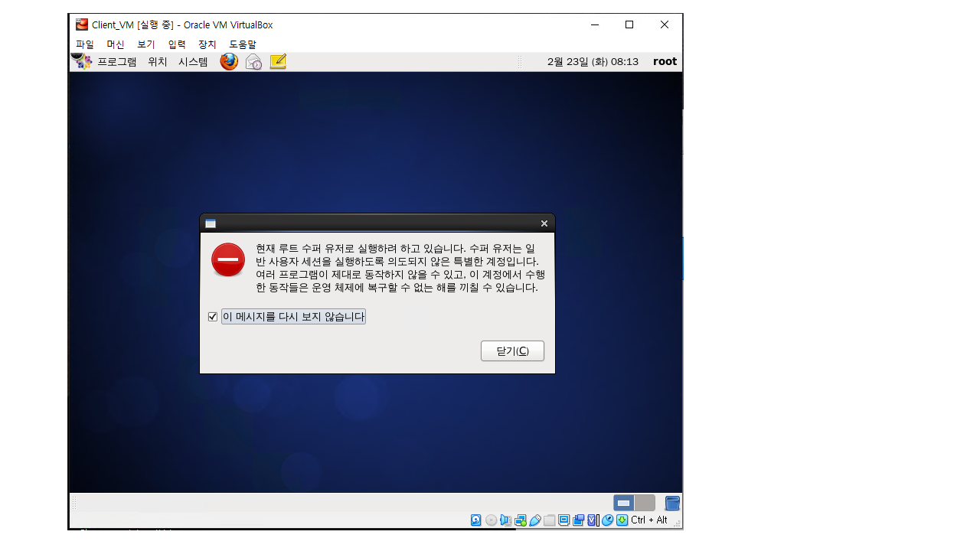Viewport: 980px width, 551px height.
Task: Click the audio status icon in VirtualBox
Action: point(505,520)
